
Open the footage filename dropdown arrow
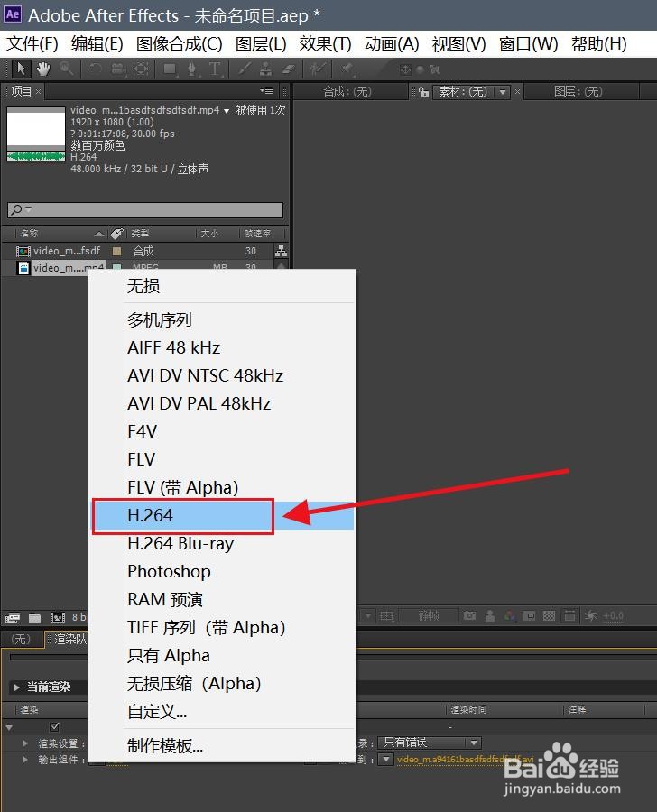point(227,111)
